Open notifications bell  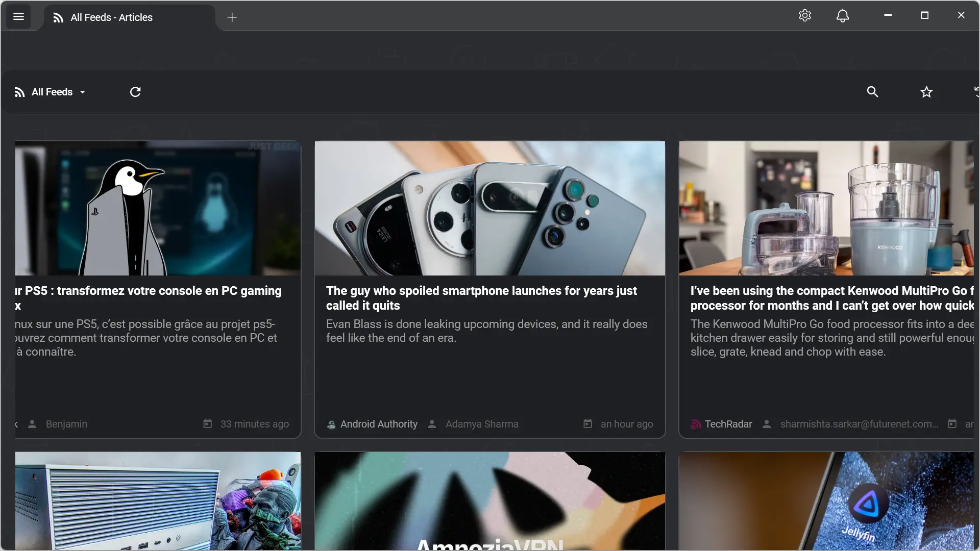[843, 16]
